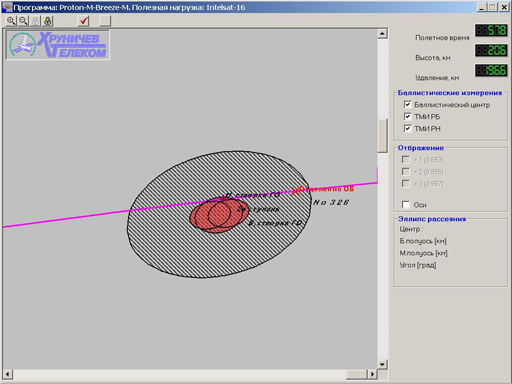The image size is (512, 384).
Task: Click the vertical scrollbar down arrow
Action: 382,364
